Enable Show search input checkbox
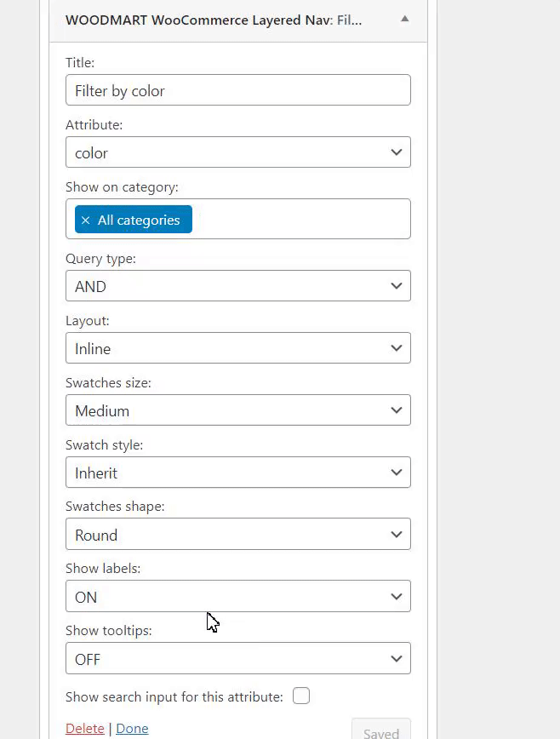 click(x=301, y=696)
